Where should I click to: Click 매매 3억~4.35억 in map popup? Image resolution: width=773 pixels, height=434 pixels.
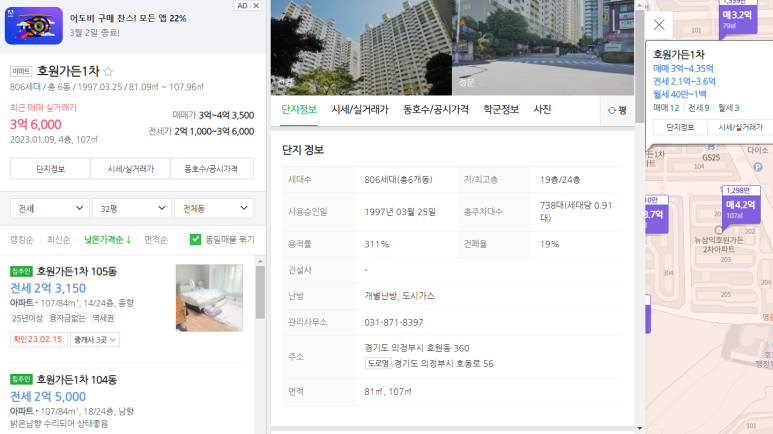(683, 69)
